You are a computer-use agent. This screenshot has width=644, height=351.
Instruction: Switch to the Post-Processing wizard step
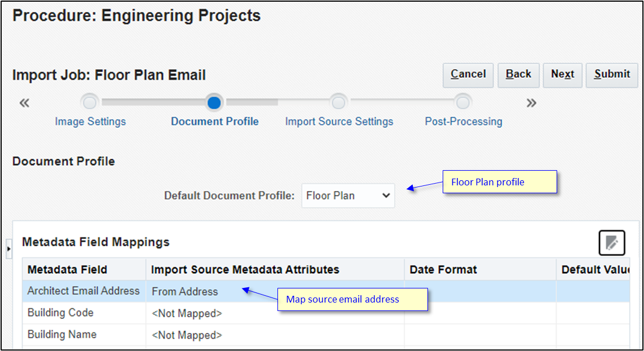pyautogui.click(x=463, y=121)
